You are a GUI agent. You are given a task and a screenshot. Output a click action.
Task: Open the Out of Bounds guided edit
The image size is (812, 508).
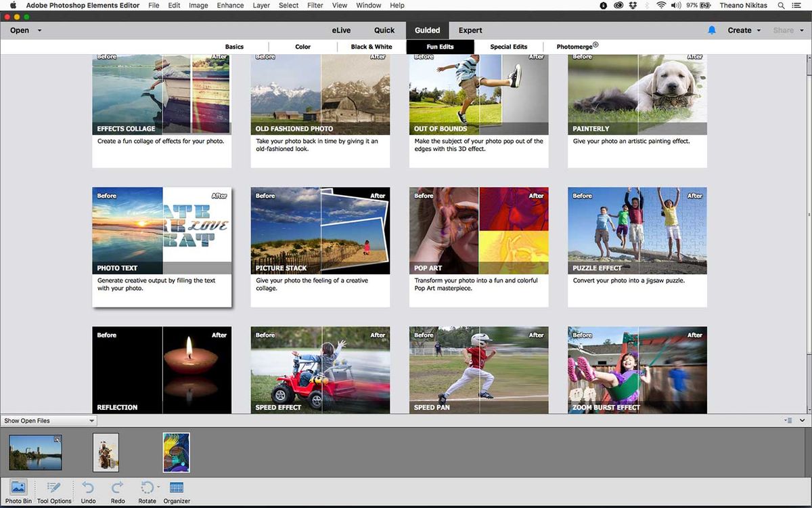(478, 94)
